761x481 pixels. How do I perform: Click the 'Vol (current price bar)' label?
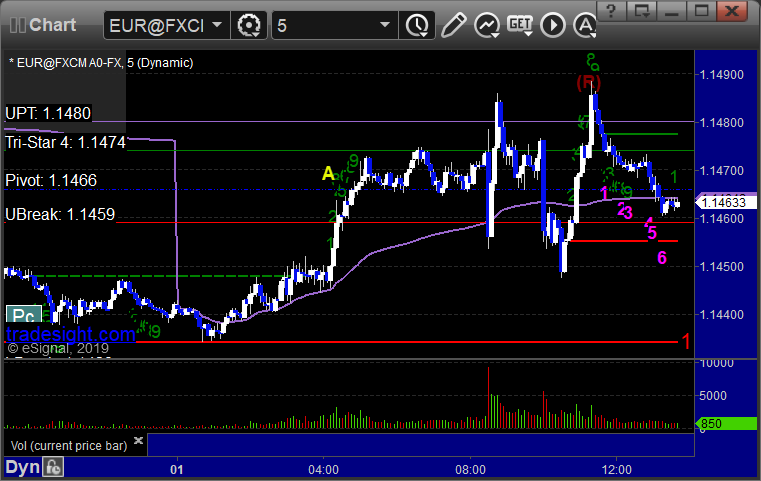coord(69,446)
